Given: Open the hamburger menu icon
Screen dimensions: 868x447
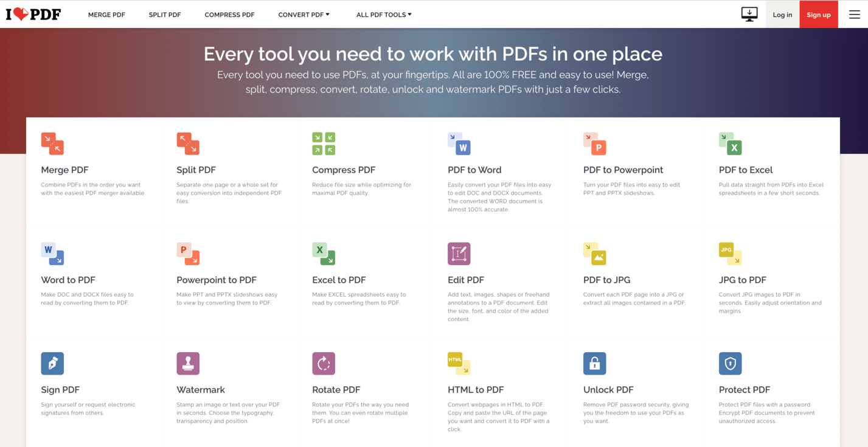Looking at the screenshot, I should tap(855, 15).
